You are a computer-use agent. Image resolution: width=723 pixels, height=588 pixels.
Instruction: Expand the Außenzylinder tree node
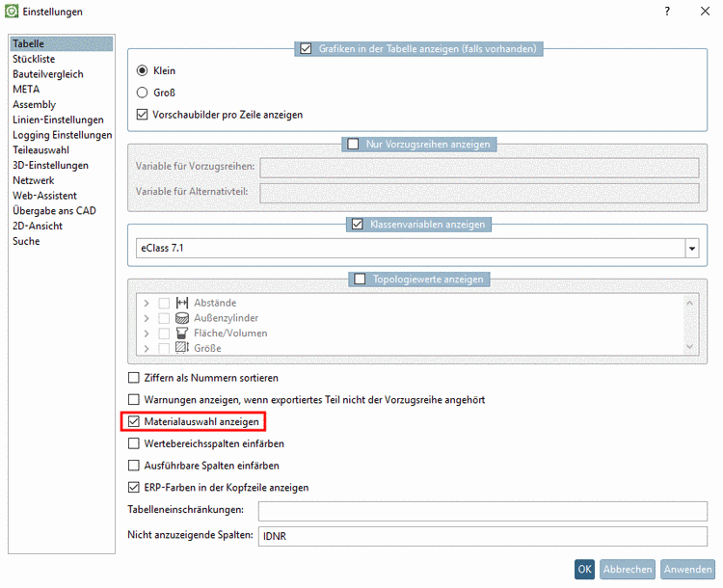[x=147, y=318]
